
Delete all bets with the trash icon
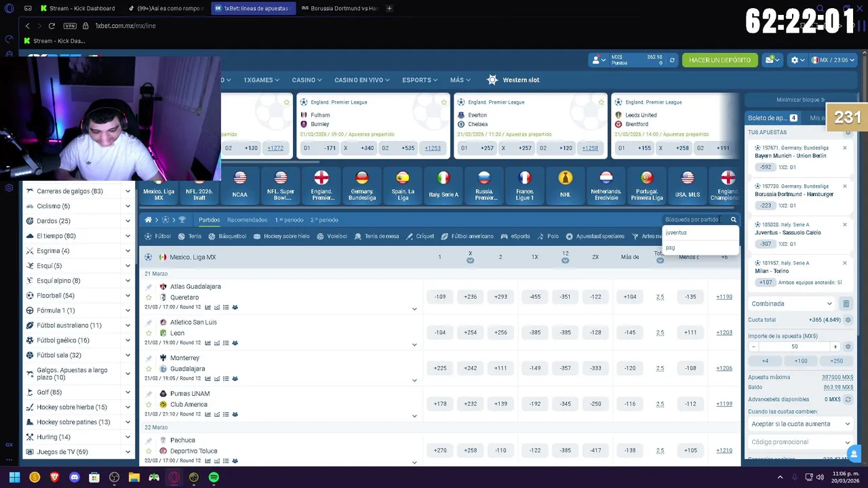(x=846, y=304)
